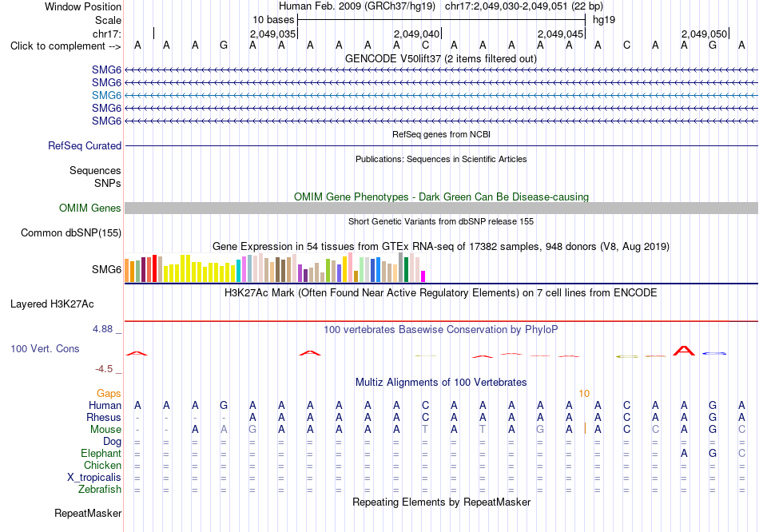This screenshot has width=759, height=532.
Task: Select the Dog species row label
Action: [112, 442]
